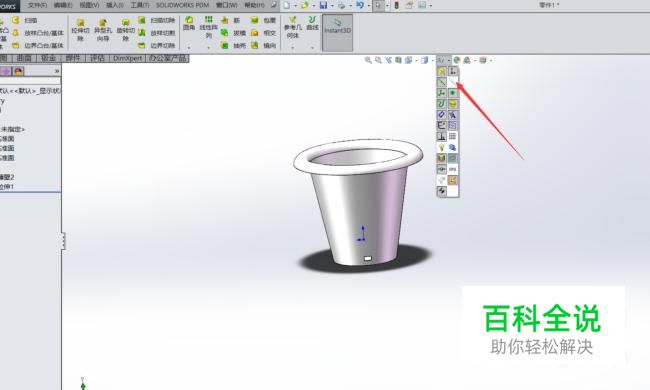Switch to the DimXpert tab
650x390 pixels.
[x=128, y=58]
